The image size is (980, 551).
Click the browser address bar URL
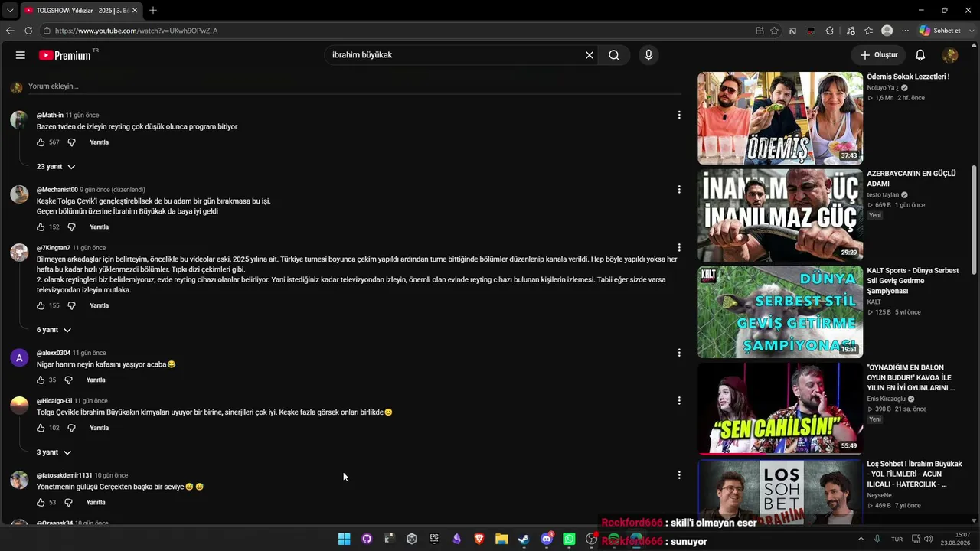click(x=136, y=31)
